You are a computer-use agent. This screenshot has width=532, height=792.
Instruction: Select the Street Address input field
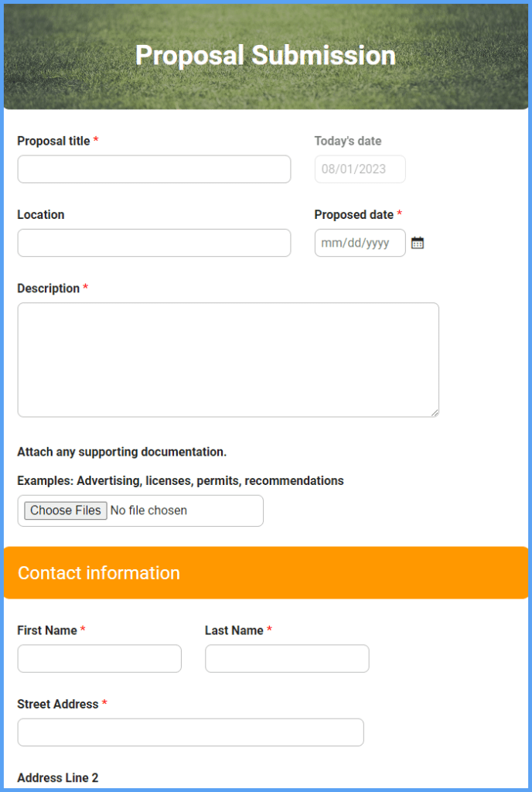[x=190, y=732]
